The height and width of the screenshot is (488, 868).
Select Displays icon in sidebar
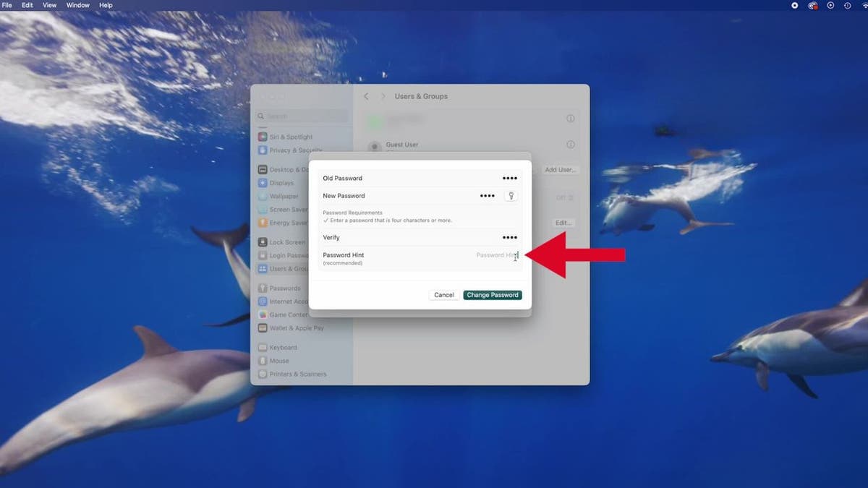click(263, 183)
